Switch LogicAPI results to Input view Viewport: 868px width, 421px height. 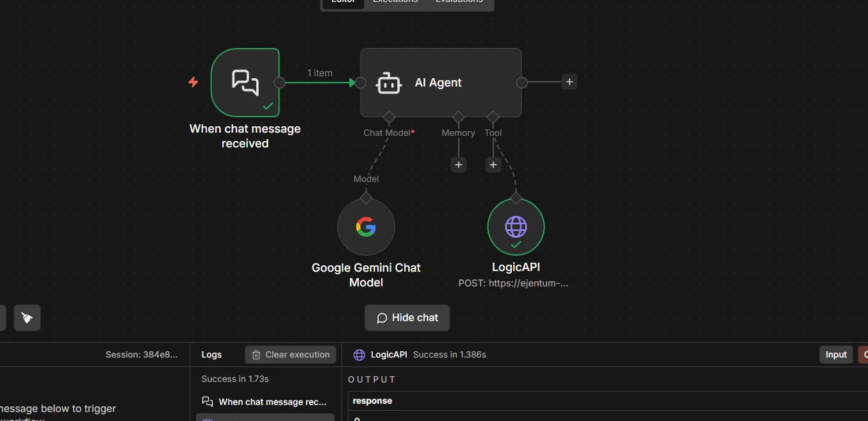tap(835, 354)
